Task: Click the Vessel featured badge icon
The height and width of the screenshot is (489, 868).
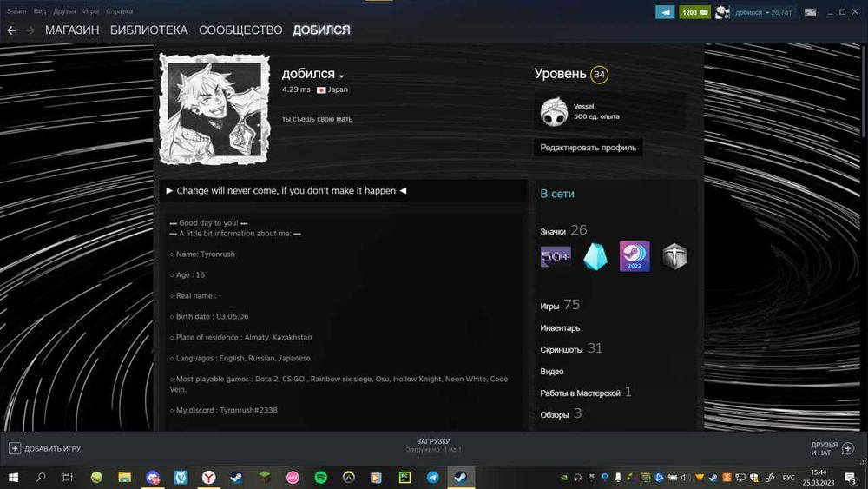Action: click(554, 111)
